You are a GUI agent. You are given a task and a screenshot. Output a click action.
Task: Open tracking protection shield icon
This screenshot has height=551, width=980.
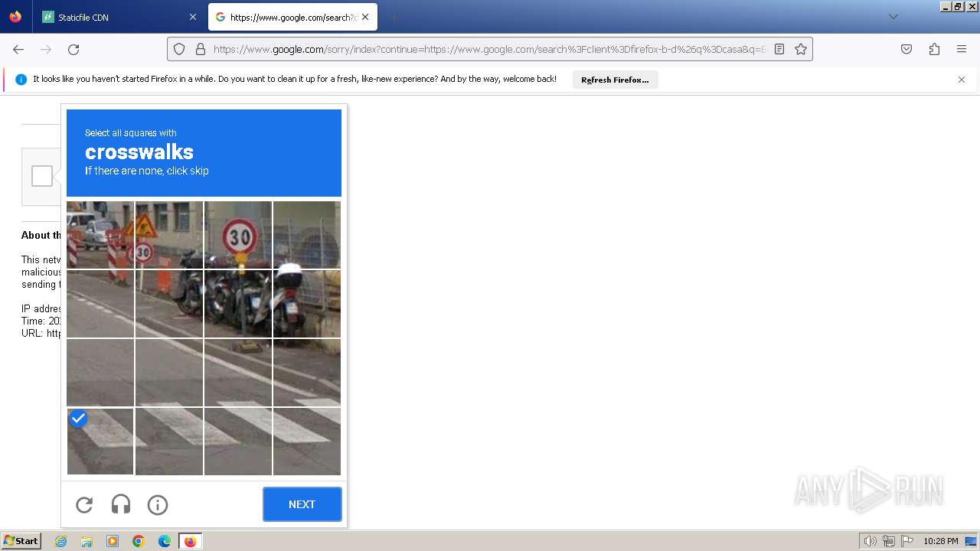pos(179,49)
